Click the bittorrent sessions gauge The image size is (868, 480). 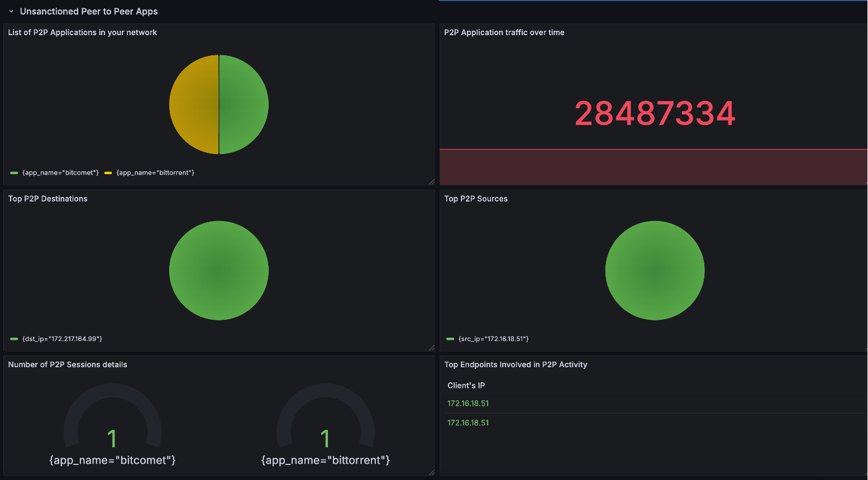[326, 416]
